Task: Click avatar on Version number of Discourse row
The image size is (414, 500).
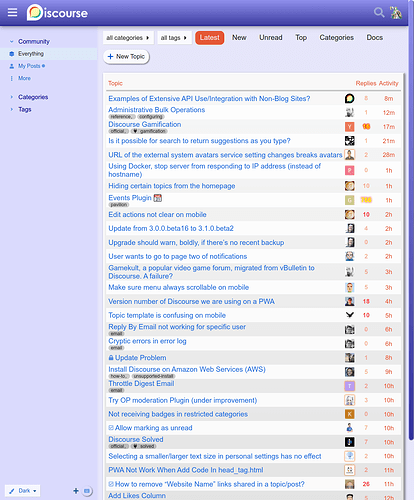Action: point(349,301)
